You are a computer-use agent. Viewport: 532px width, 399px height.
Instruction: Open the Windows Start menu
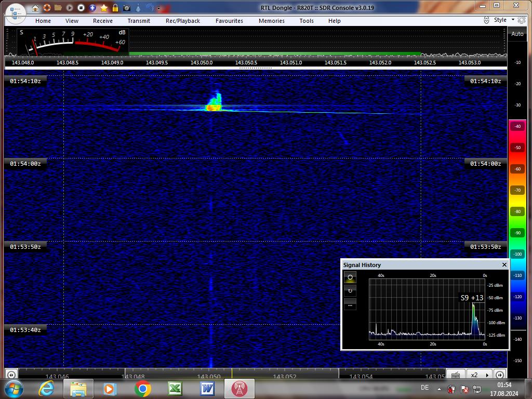coord(14,389)
